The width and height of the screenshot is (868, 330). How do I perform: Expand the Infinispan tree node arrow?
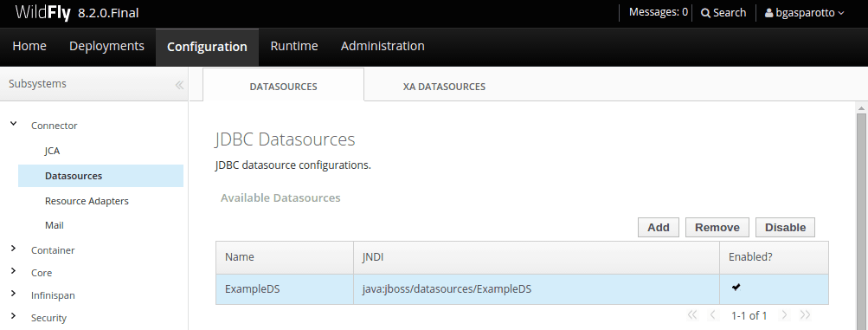14,294
